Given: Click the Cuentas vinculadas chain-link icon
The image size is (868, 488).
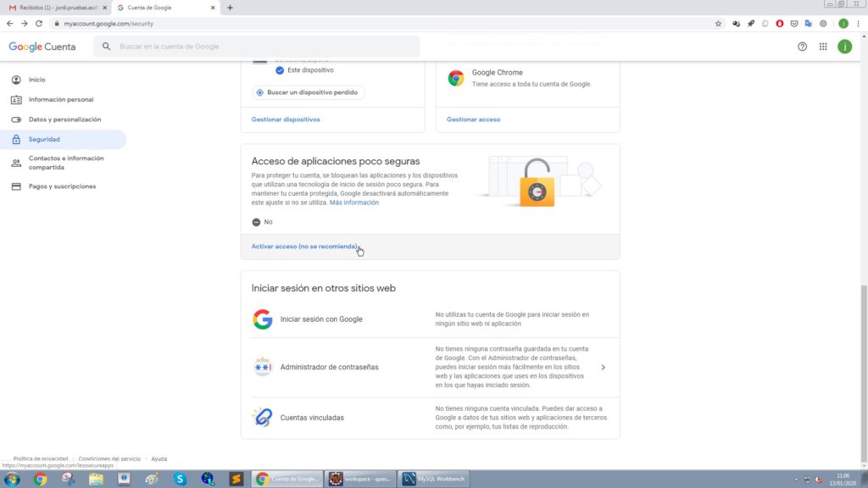Looking at the screenshot, I should tap(262, 417).
